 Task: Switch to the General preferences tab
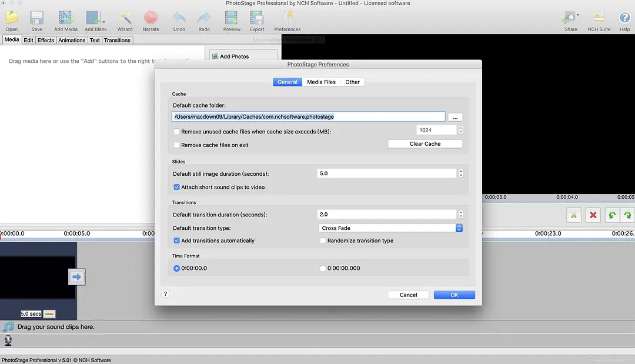click(x=287, y=82)
